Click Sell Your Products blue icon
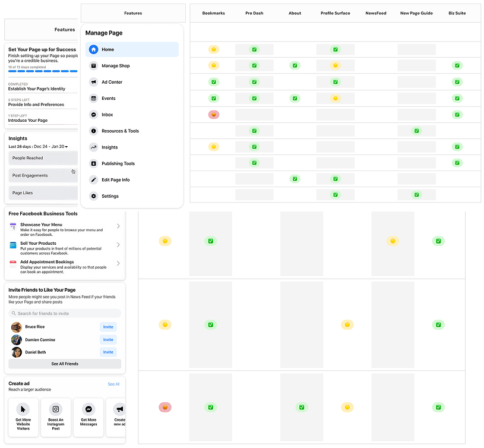This screenshot has height=448, width=484. click(13, 245)
